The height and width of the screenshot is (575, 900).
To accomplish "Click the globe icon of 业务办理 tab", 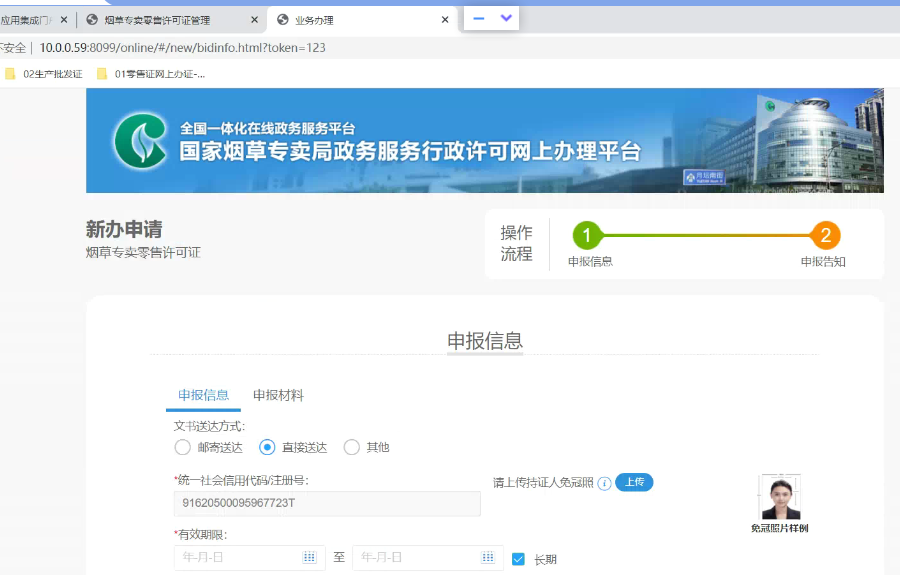I will [282, 20].
